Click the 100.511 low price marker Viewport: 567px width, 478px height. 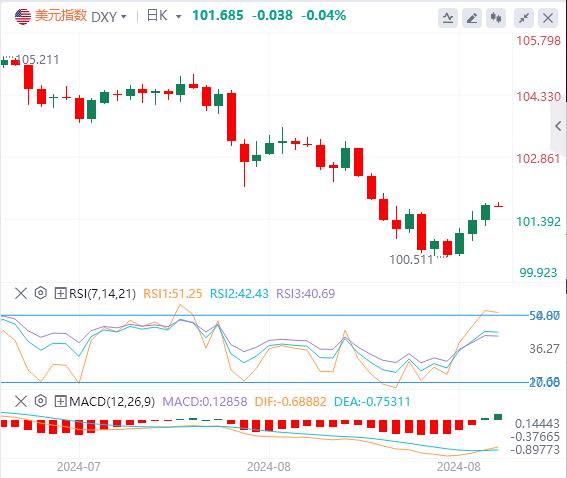point(411,260)
